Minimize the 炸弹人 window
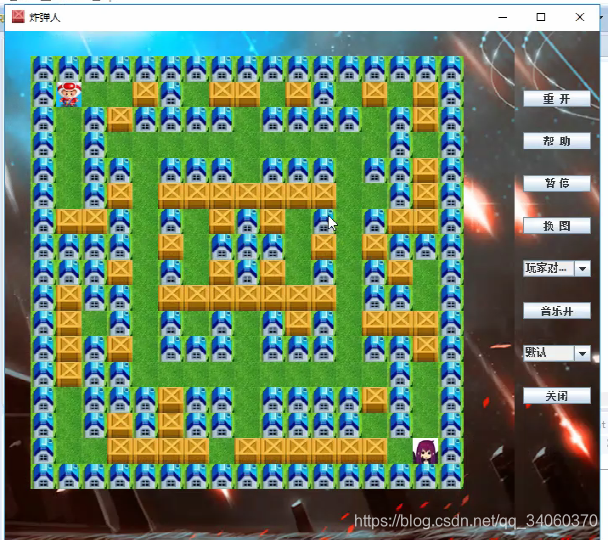The width and height of the screenshot is (608, 540). (503, 17)
